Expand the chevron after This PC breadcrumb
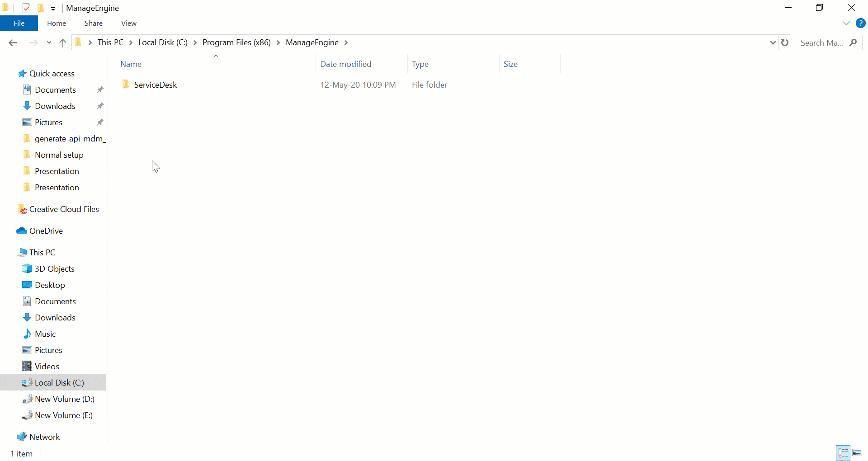 [x=131, y=42]
